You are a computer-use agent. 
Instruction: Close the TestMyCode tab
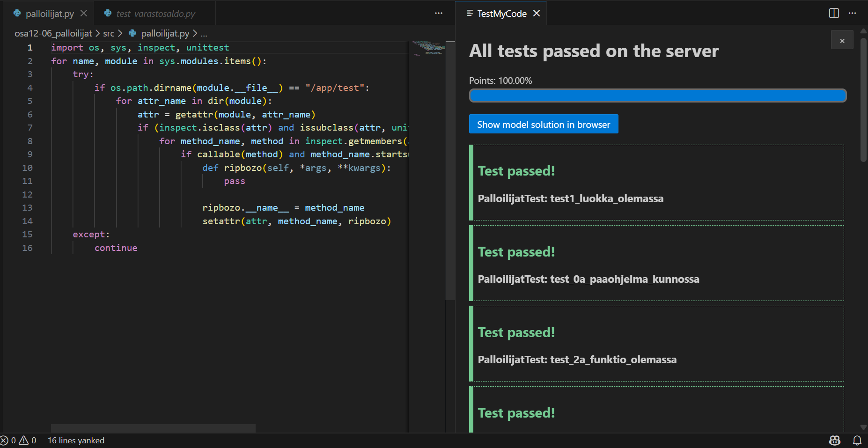tap(537, 13)
